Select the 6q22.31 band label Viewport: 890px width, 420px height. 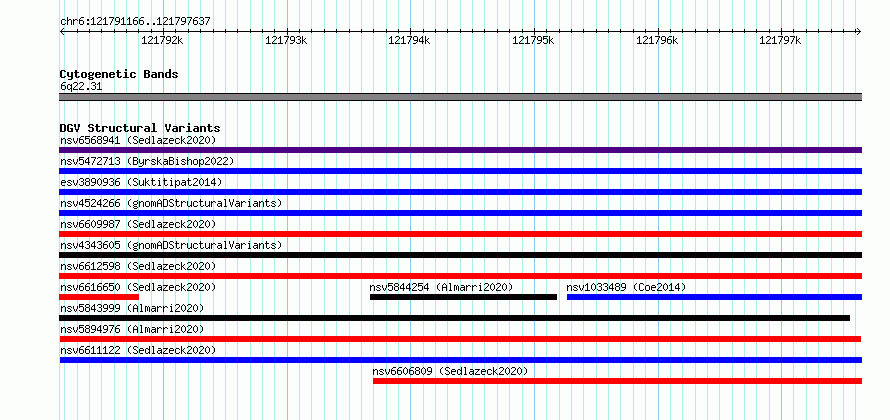[x=81, y=86]
